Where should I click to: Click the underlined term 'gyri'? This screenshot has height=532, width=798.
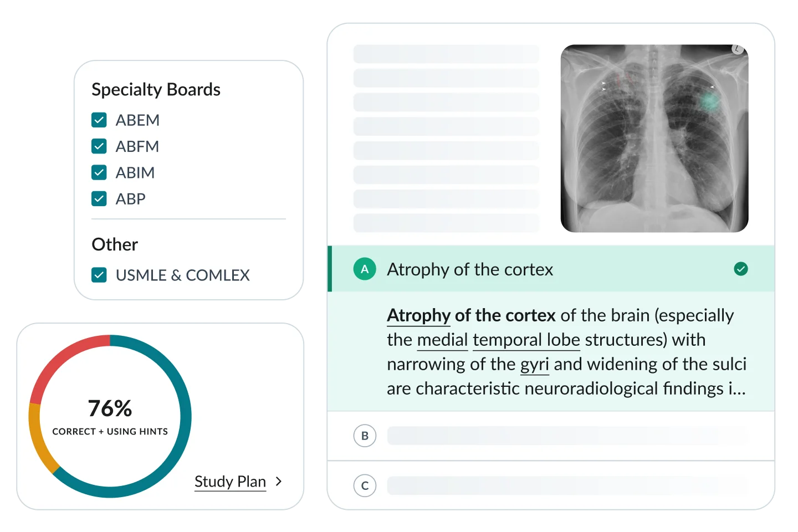[x=535, y=365]
